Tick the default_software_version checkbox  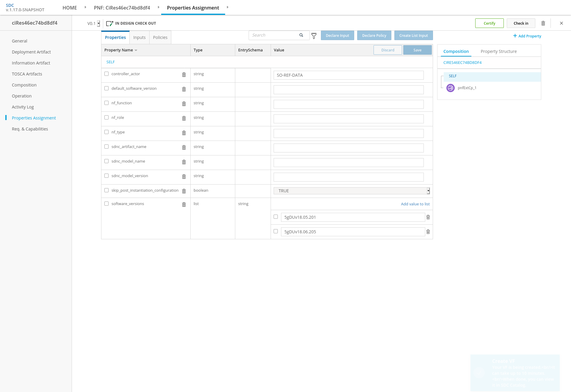point(106,88)
